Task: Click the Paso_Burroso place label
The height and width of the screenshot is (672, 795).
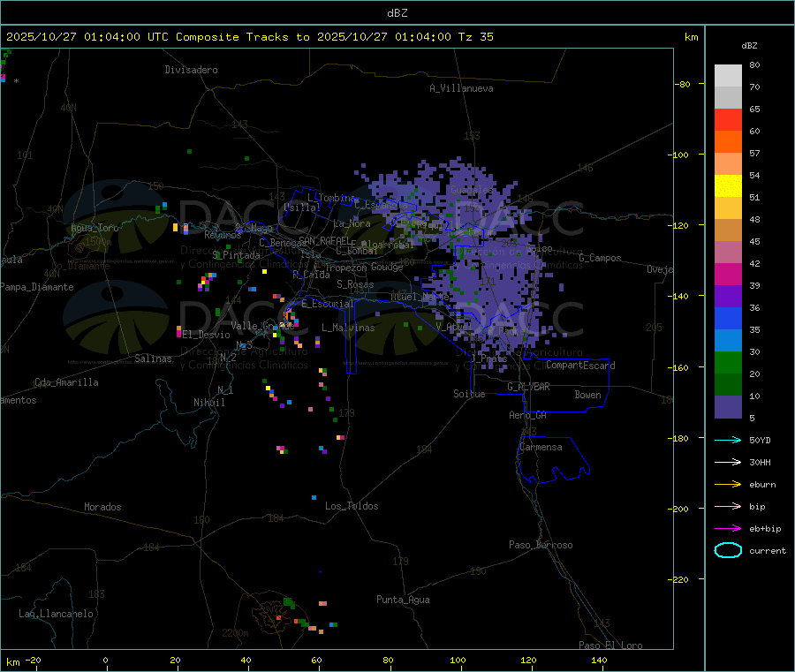Action: (541, 545)
